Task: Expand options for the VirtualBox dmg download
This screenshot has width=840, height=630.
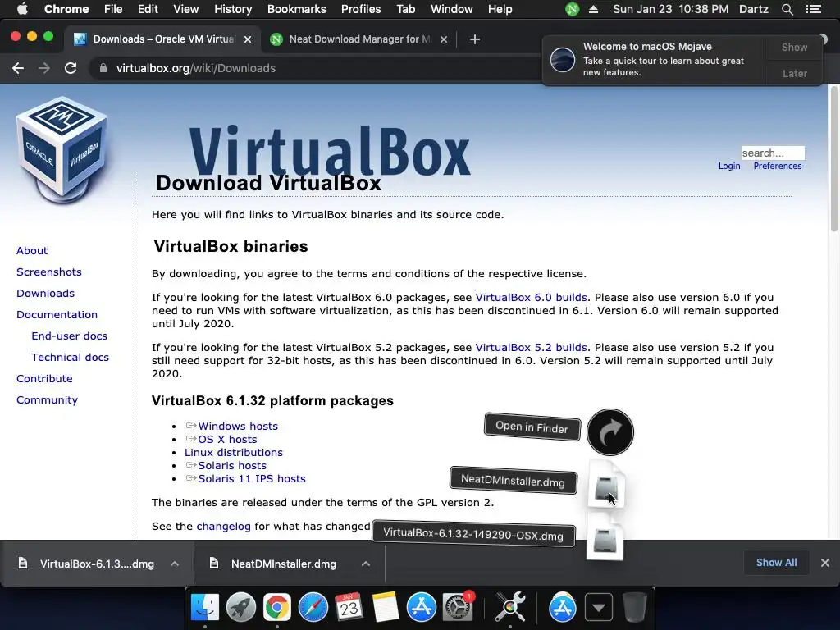Action: 175,564
